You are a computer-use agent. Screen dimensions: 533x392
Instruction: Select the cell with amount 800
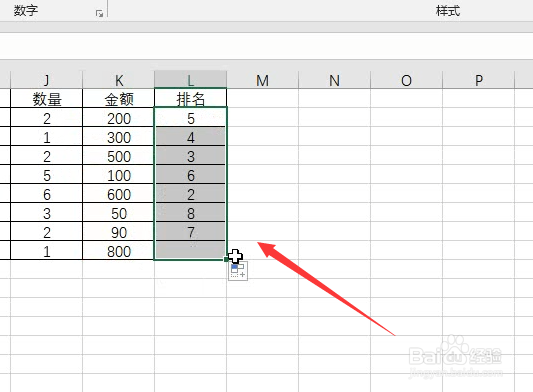[119, 251]
